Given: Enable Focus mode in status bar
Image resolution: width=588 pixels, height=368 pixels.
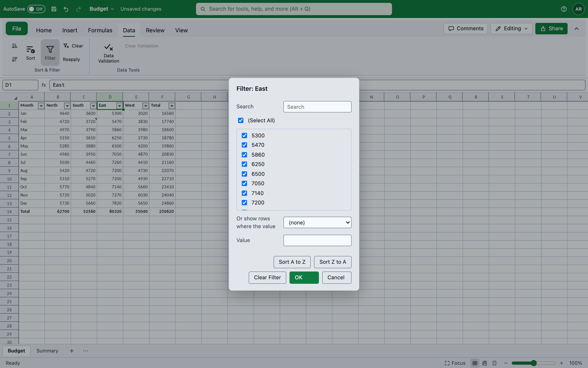Looking at the screenshot, I should click(x=455, y=363).
